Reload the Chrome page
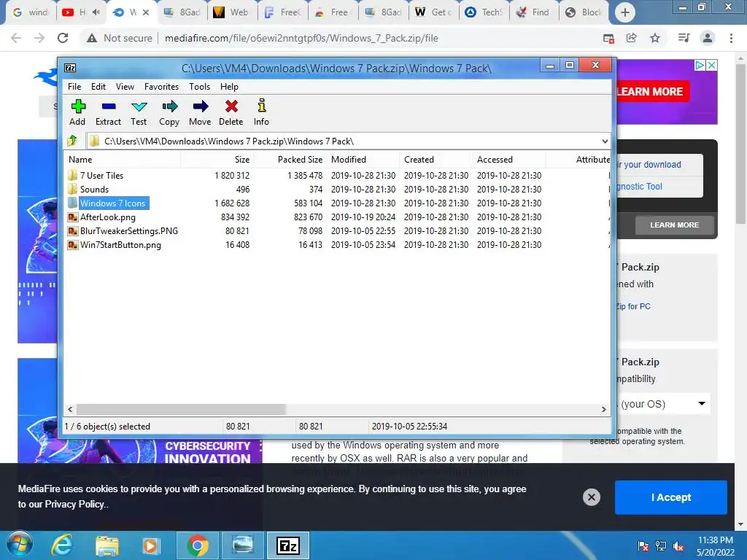The height and width of the screenshot is (560, 747). click(63, 38)
